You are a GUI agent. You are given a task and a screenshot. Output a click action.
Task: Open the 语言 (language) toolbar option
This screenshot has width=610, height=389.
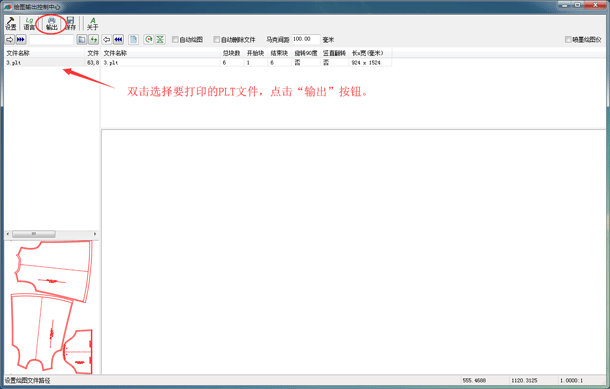coord(29,23)
